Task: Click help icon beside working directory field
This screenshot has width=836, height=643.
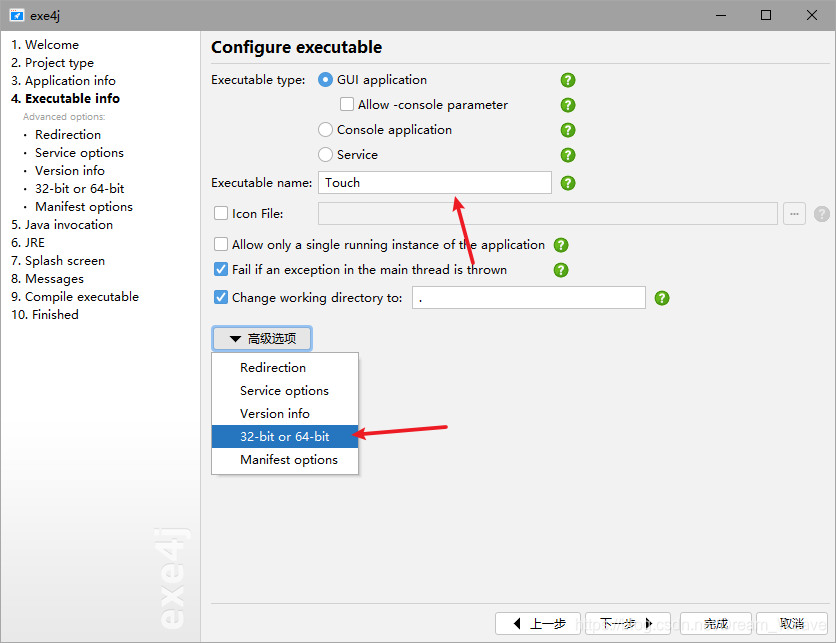Action: 661,298
